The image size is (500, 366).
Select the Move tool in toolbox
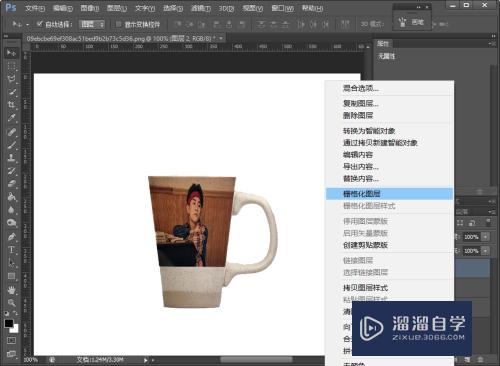coord(11,53)
